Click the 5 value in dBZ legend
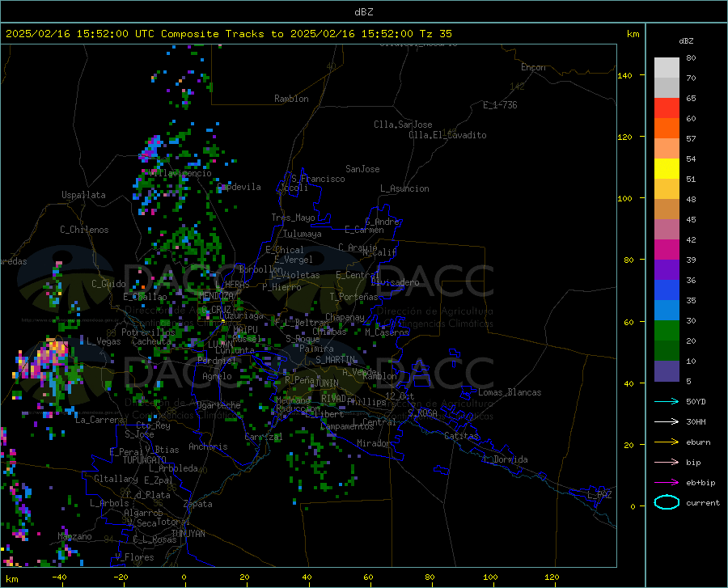The image size is (728, 588). click(x=688, y=382)
